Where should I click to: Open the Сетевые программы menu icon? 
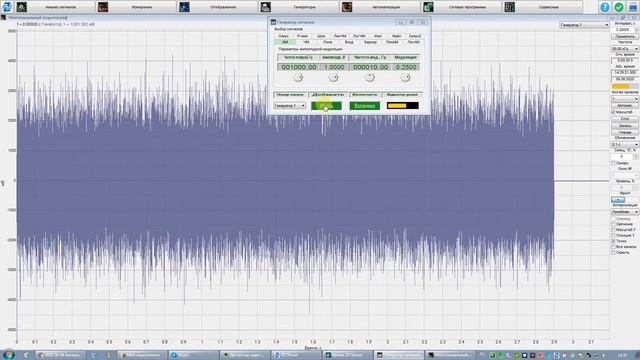(428, 7)
